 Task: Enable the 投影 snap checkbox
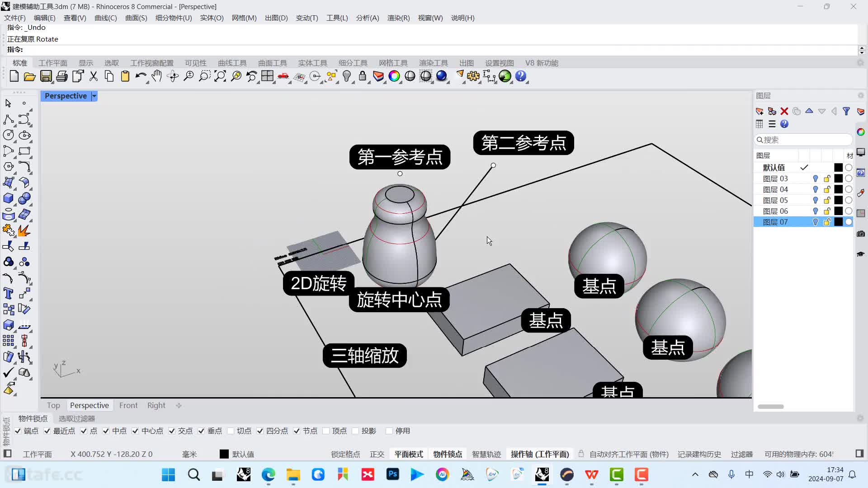(x=355, y=431)
